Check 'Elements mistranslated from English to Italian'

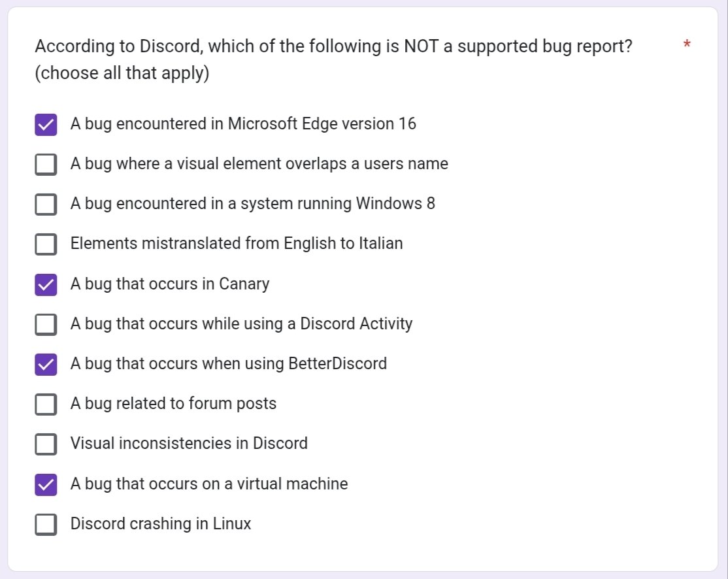[x=45, y=244]
